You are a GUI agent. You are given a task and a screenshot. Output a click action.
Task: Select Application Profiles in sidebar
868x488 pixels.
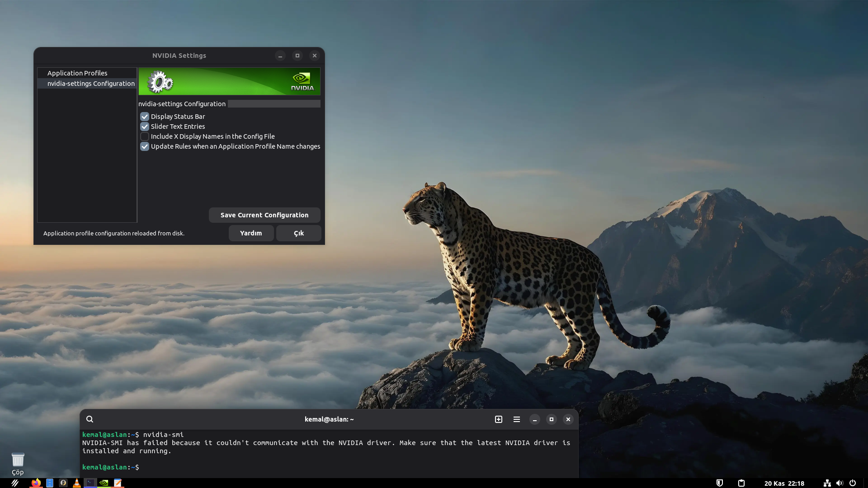pyautogui.click(x=77, y=73)
